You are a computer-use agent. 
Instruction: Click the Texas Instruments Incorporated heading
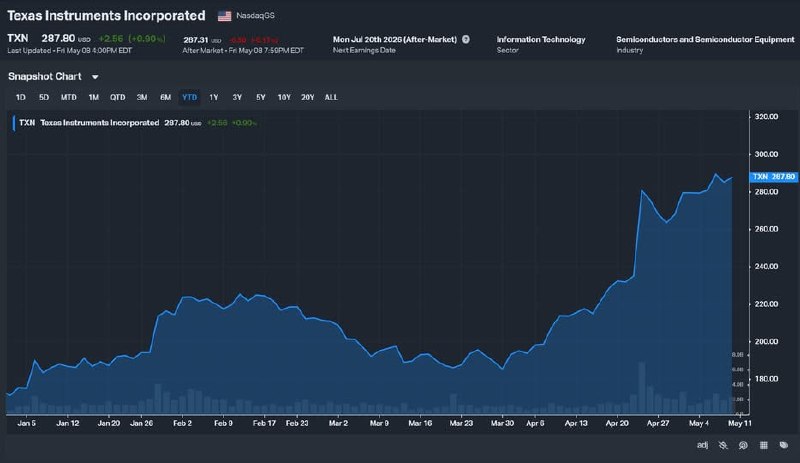coord(106,16)
